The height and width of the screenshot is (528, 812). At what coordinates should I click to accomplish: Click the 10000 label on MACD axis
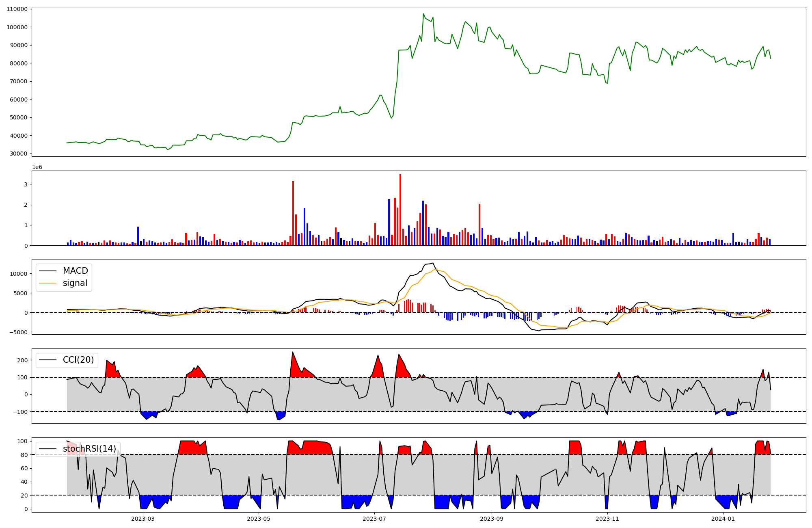19,274
